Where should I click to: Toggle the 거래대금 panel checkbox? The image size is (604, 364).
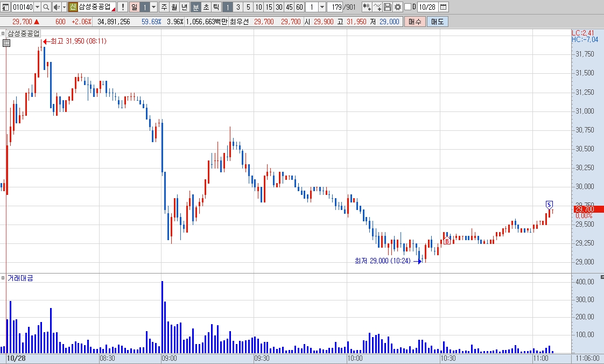[x=3, y=278]
